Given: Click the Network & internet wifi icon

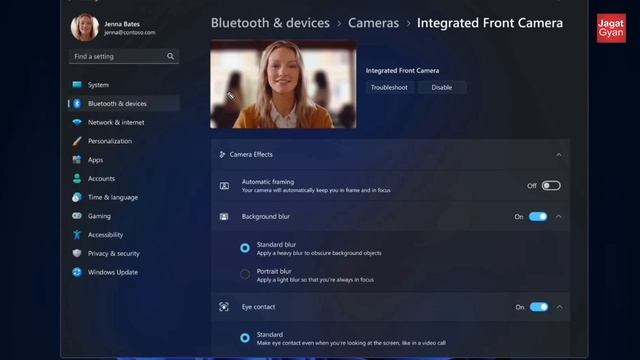Looking at the screenshot, I should click(x=77, y=122).
